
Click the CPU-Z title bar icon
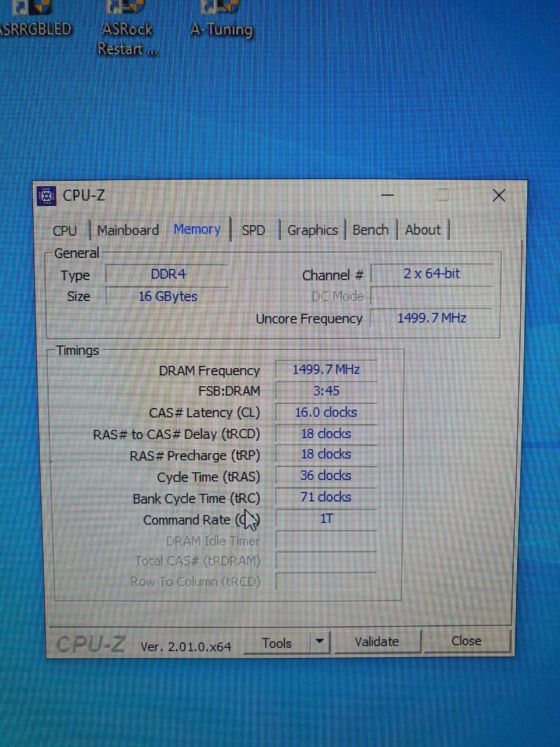[47, 196]
